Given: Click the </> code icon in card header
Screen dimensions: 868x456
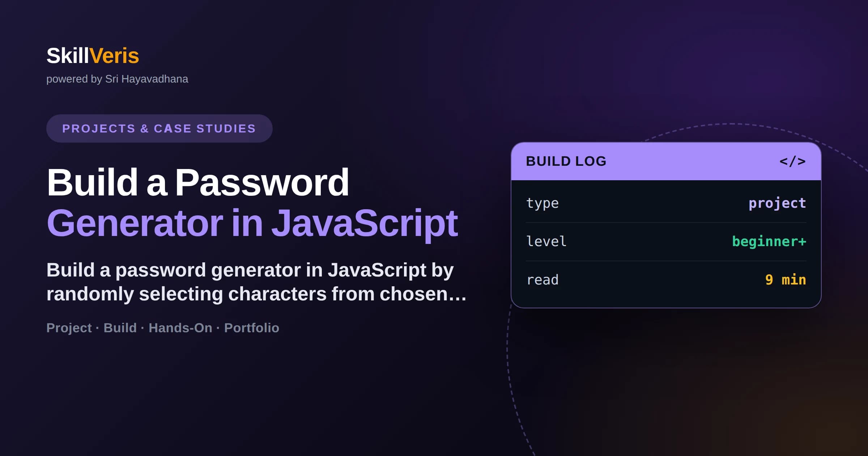Looking at the screenshot, I should point(792,161).
